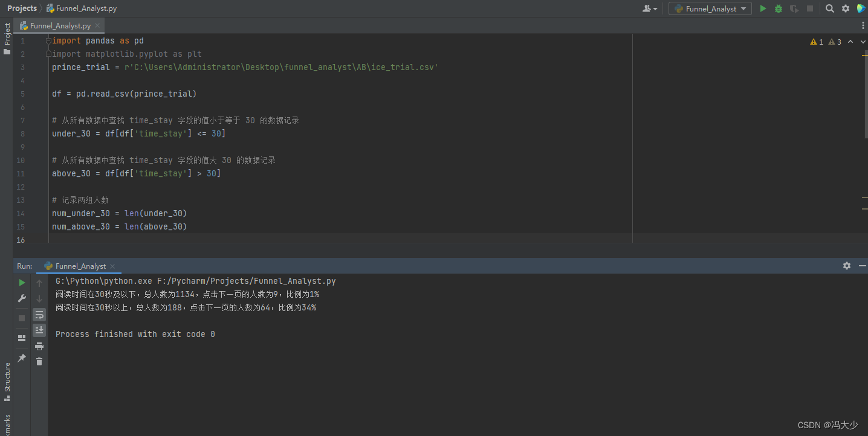Click the Run: label of the tool window

click(25, 266)
